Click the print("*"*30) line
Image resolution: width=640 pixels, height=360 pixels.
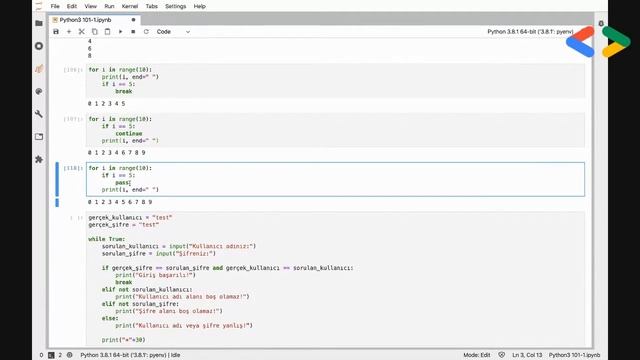124,340
